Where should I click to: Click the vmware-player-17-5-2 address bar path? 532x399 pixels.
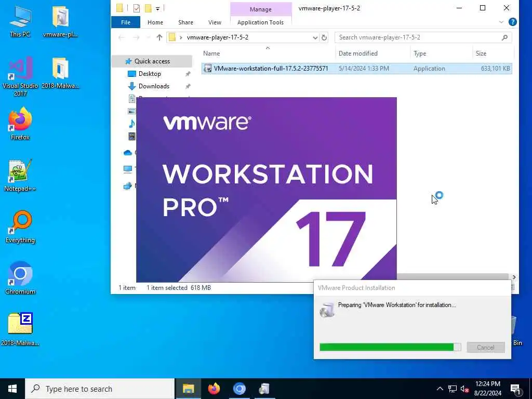(x=218, y=37)
